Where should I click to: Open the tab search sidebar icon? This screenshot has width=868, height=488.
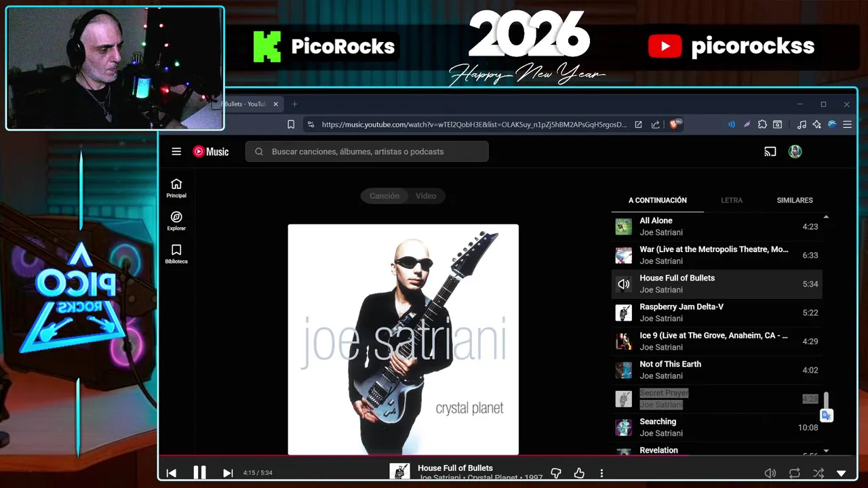[778, 125]
